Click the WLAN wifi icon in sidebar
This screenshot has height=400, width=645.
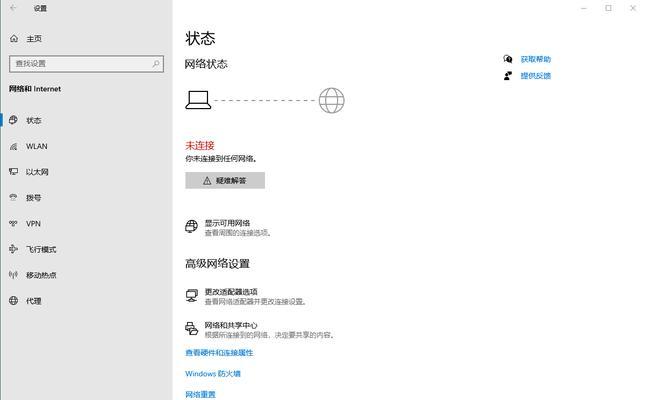[14, 147]
